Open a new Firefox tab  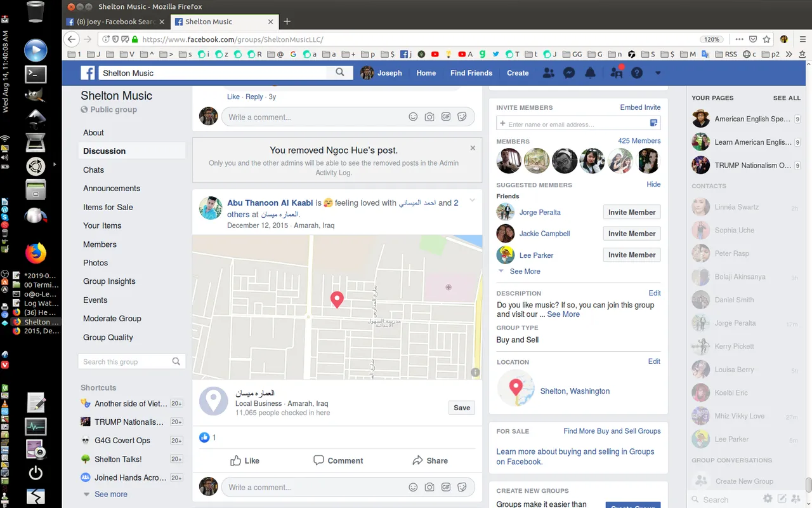(287, 22)
